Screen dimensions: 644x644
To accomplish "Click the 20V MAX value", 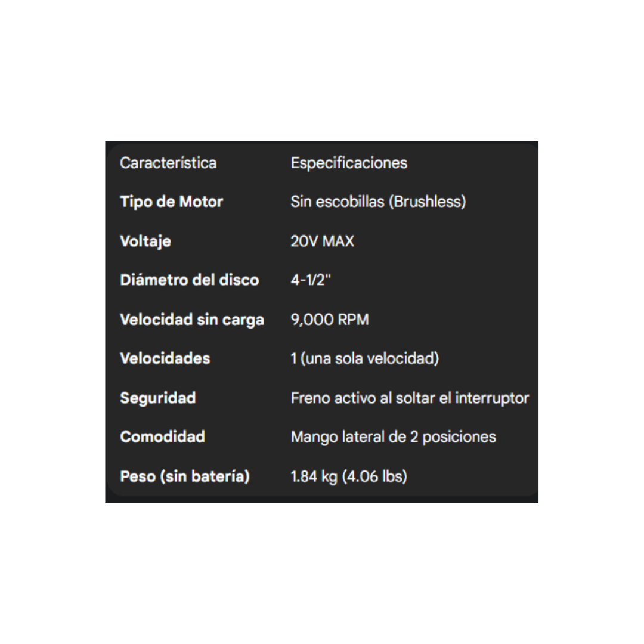I will coord(322,241).
